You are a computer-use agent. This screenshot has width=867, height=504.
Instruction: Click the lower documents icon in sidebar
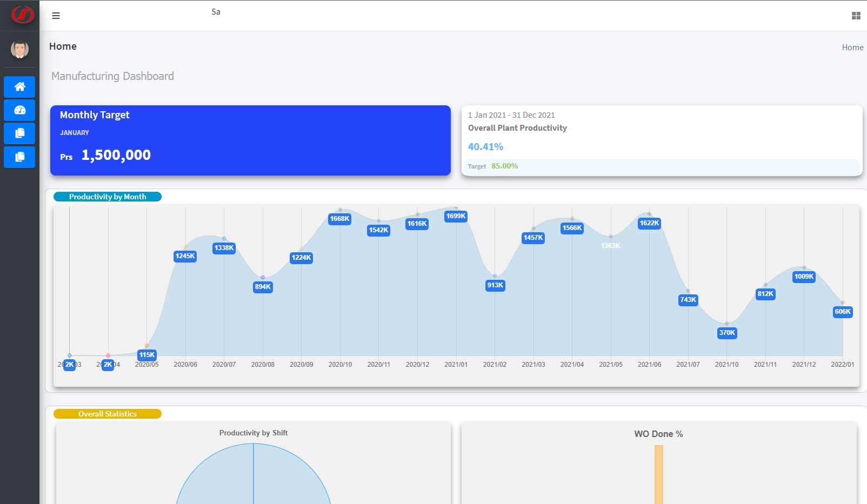[20, 157]
